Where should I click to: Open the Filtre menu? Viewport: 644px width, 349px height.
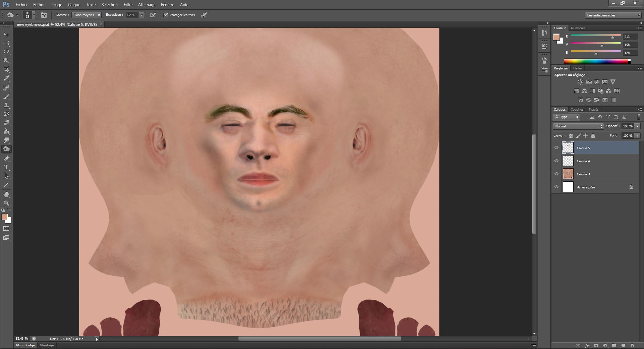pyautogui.click(x=128, y=5)
